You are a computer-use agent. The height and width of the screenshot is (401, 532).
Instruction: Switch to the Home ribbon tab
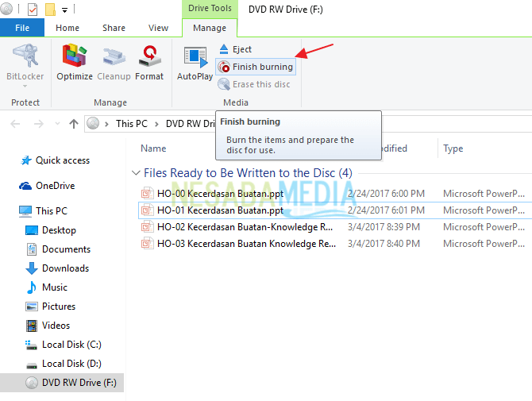pyautogui.click(x=67, y=28)
